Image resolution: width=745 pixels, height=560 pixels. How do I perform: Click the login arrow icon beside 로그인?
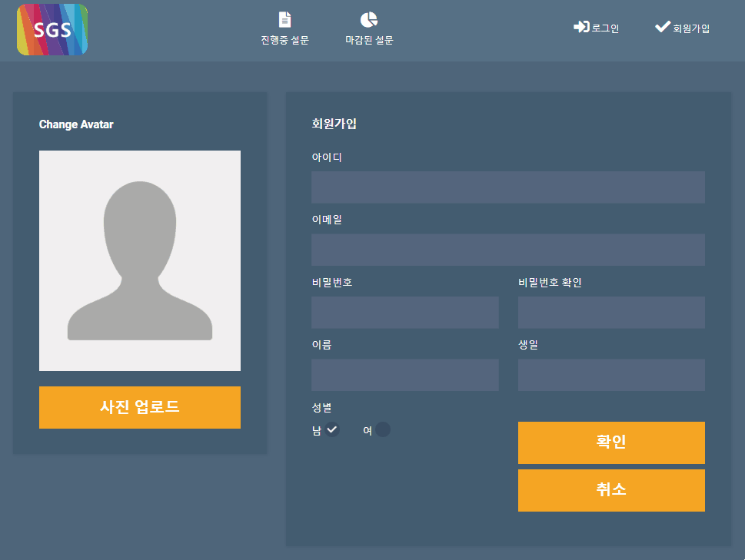click(x=581, y=27)
